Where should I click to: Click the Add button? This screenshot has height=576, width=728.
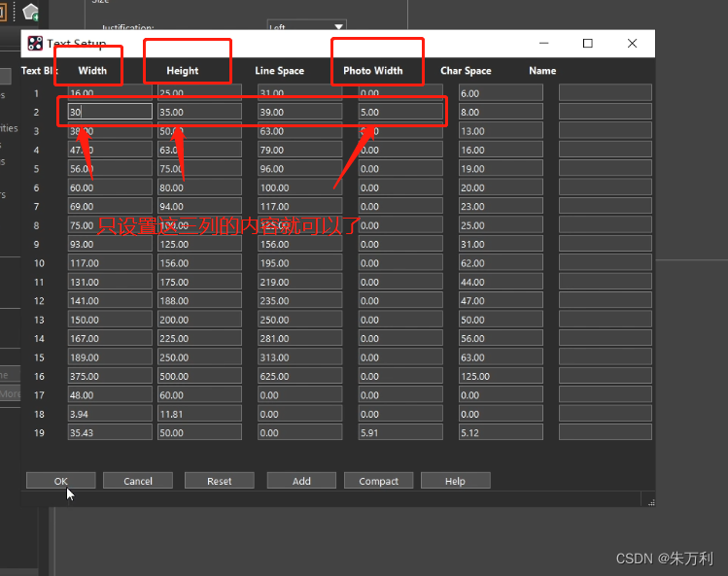point(301,481)
